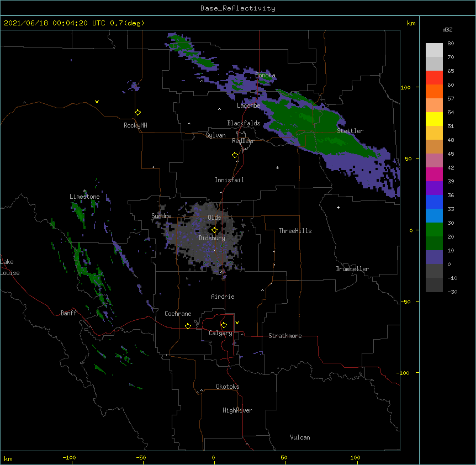Click the Okotoks label
Viewport: 476px width, 465px height.
pyautogui.click(x=228, y=387)
